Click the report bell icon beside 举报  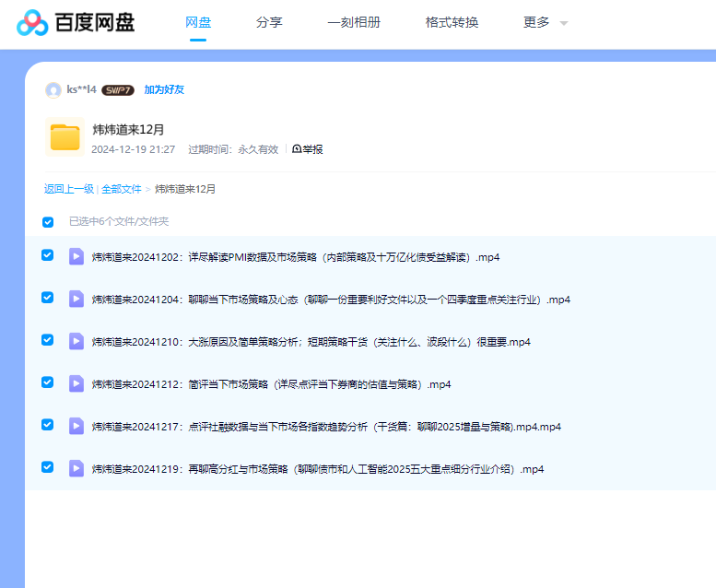(297, 149)
